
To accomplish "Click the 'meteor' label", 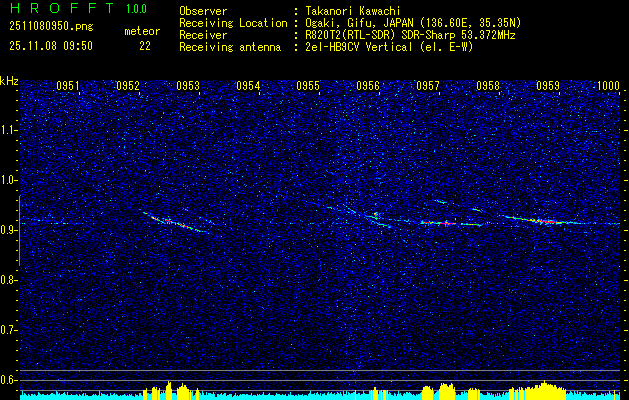I will coord(142,31).
